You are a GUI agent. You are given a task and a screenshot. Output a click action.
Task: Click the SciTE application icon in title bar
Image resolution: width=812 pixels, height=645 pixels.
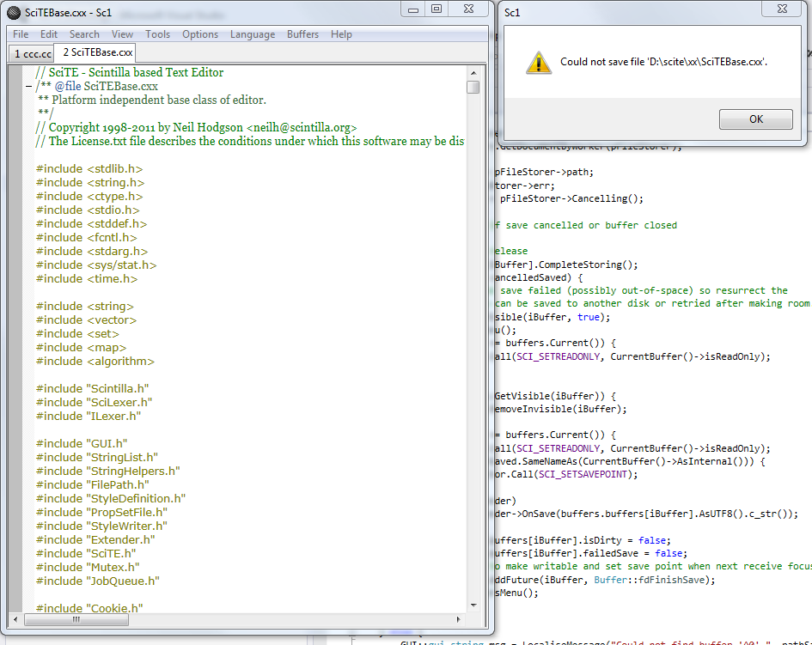pyautogui.click(x=13, y=12)
